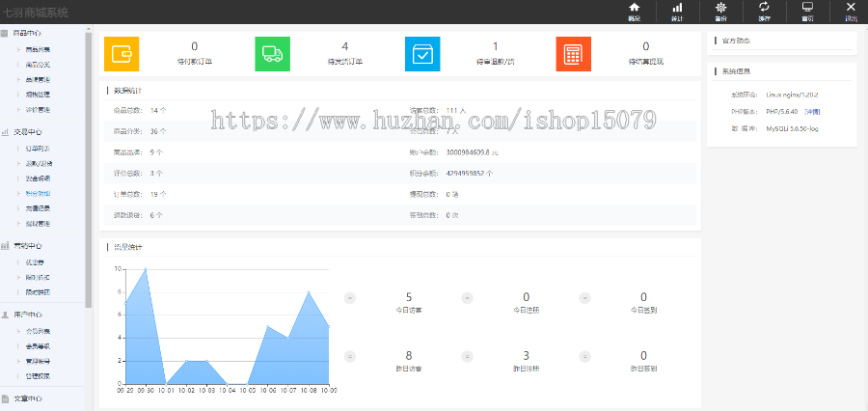This screenshot has width=868, height=411.
Task: Select the highlighted 积分明细 sidebar item
Action: pos(38,194)
